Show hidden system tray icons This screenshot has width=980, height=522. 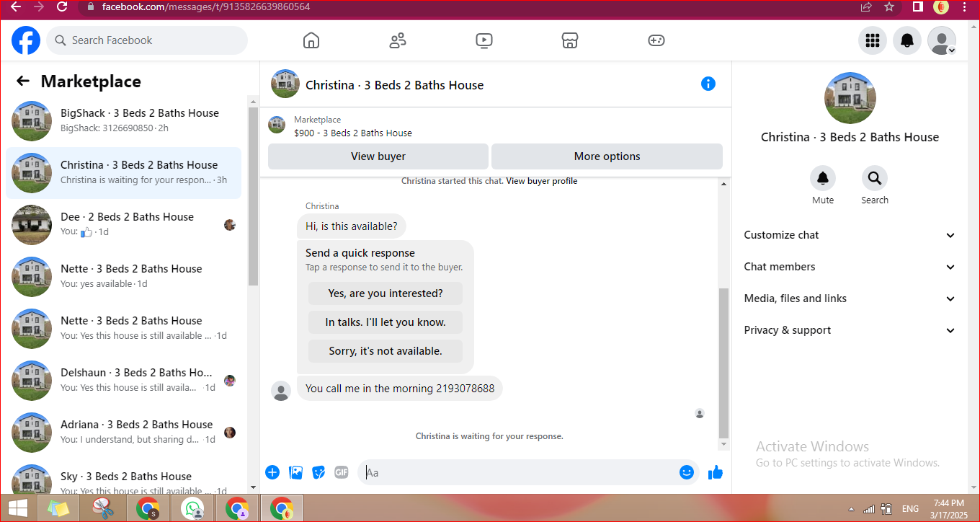coord(852,509)
